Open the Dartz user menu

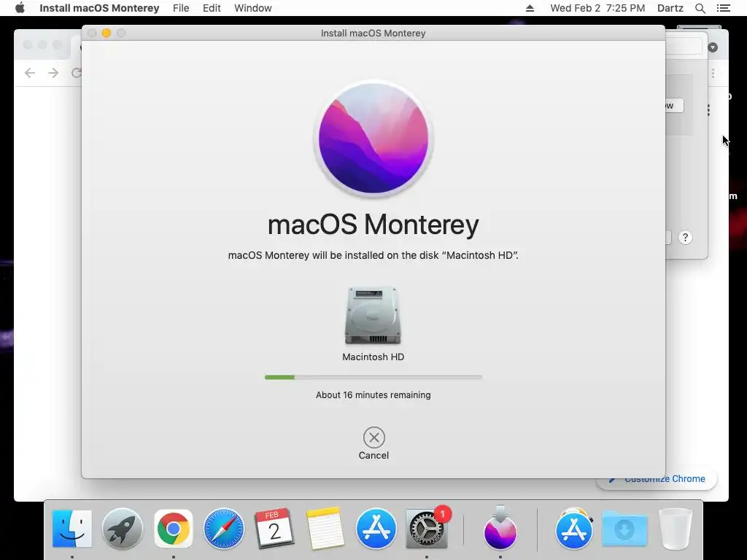click(670, 8)
